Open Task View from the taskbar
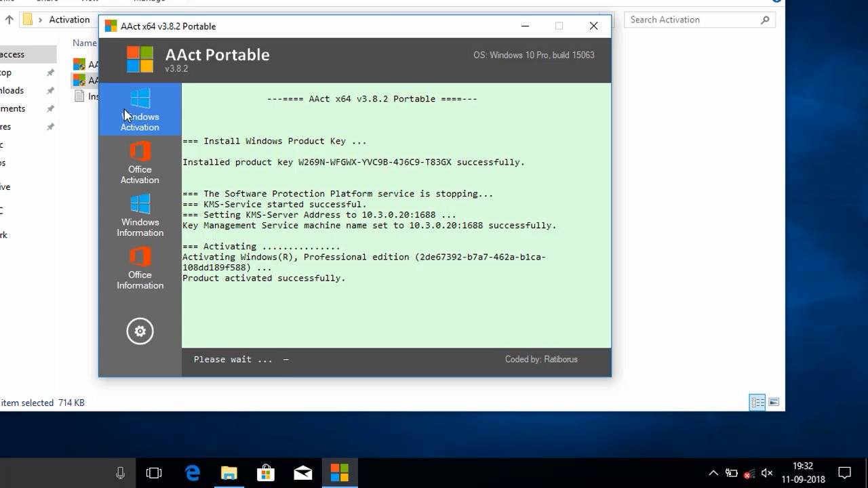This screenshot has width=868, height=488. pyautogui.click(x=154, y=472)
